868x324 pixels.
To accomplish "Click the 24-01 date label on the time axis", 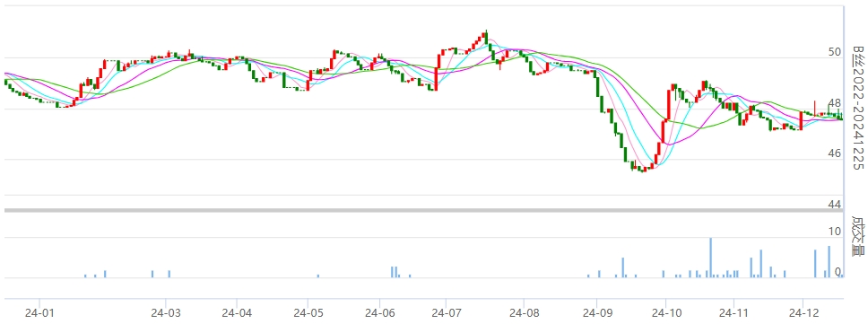I will pos(39,313).
